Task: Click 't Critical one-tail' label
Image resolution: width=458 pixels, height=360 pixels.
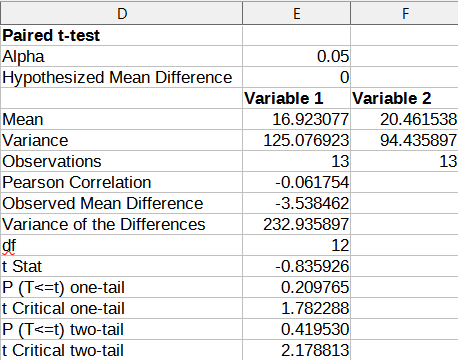Action: point(122,308)
